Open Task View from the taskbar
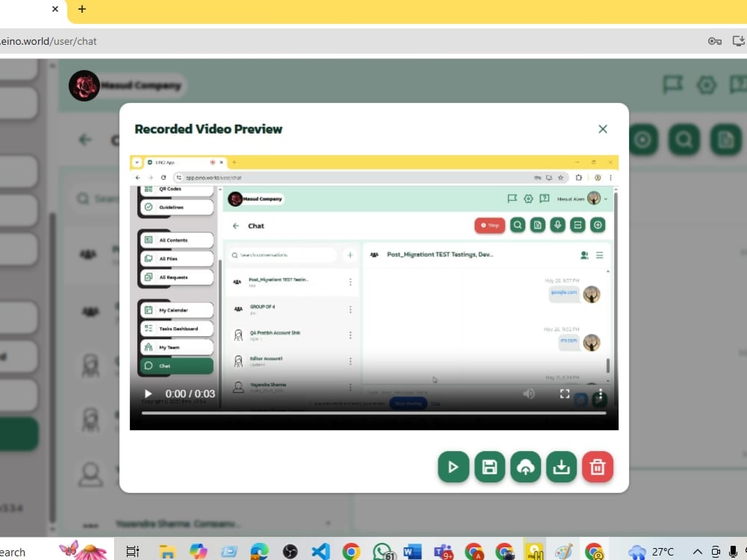This screenshot has height=560, width=747. (x=132, y=552)
